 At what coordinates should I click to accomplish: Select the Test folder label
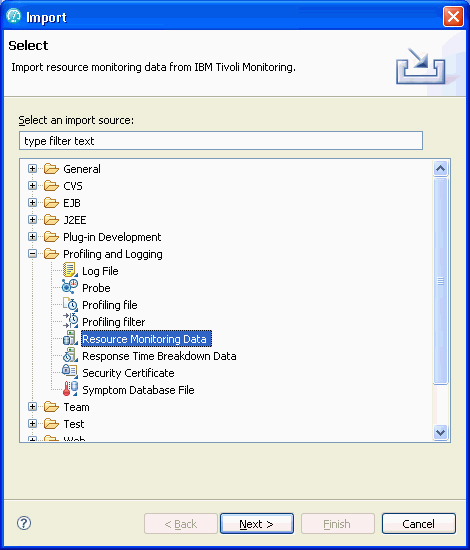[74, 424]
